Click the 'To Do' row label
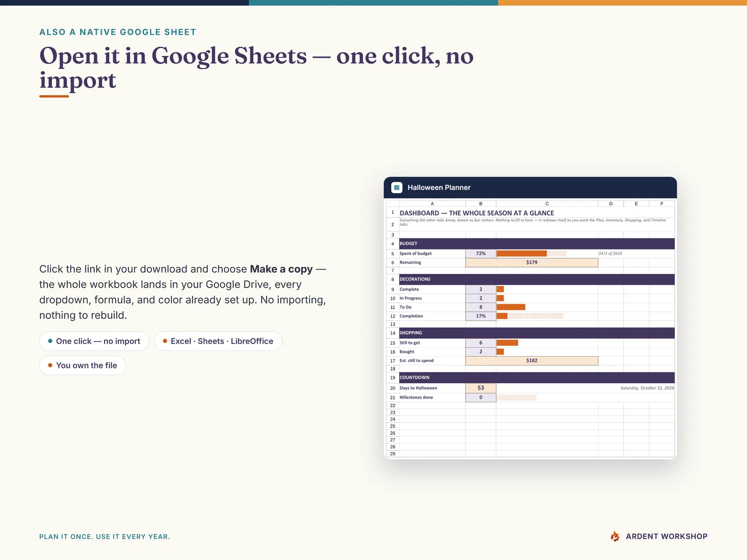This screenshot has height=560, width=747. pyautogui.click(x=405, y=307)
